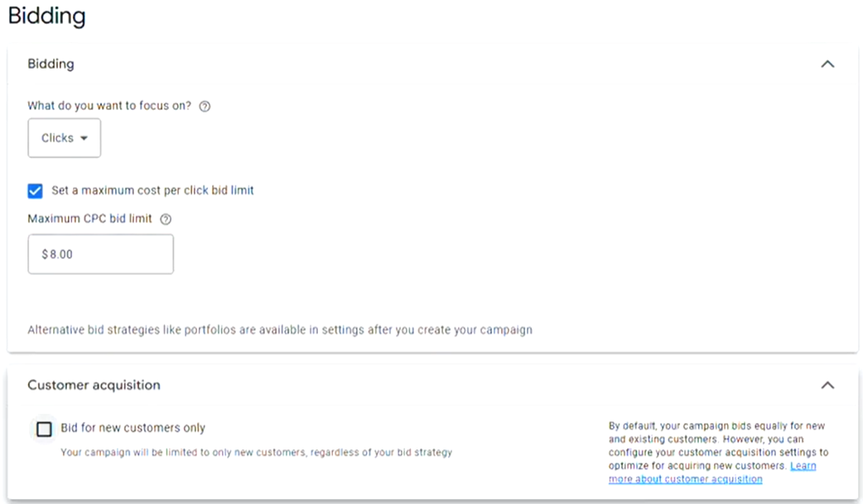The height and width of the screenshot is (504, 863).
Task: Click the 'Set a maximum cost per click bid limit' label
Action: [x=152, y=190]
